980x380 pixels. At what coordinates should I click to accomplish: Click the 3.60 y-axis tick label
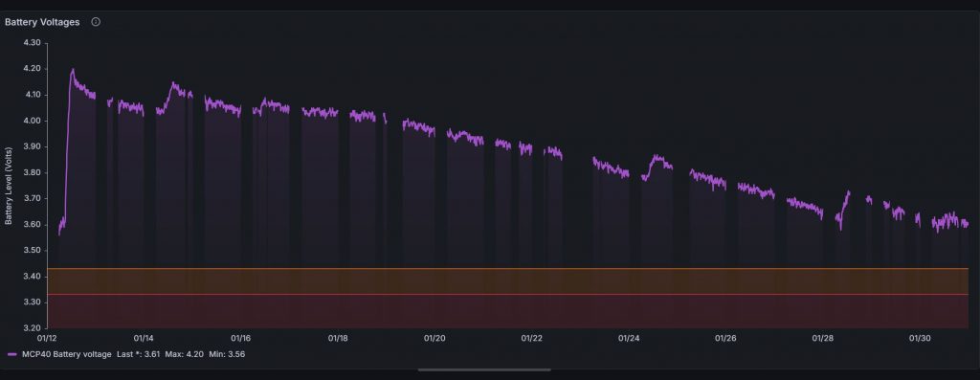pyautogui.click(x=32, y=224)
